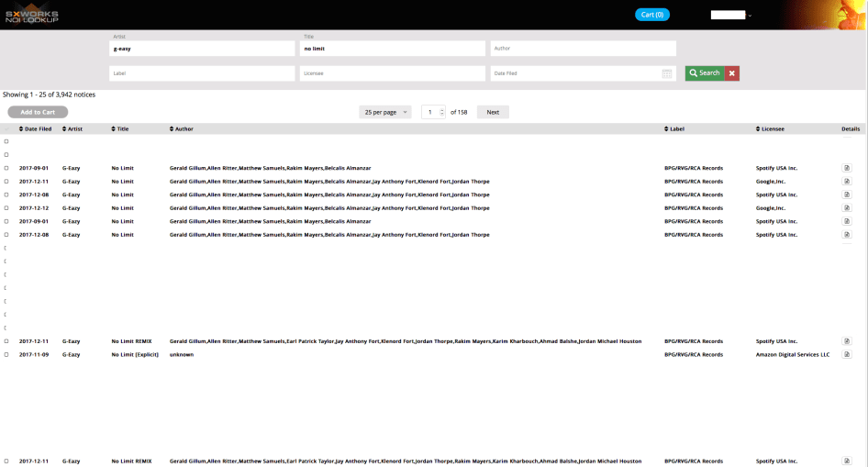The image size is (868, 467).
Task: Click the red clear search X button
Action: tap(731, 73)
